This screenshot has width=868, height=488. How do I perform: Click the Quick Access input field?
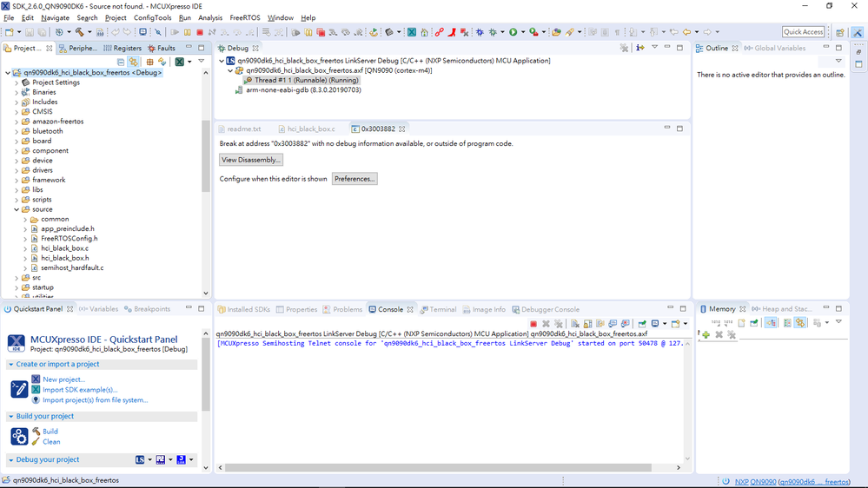click(x=803, y=32)
